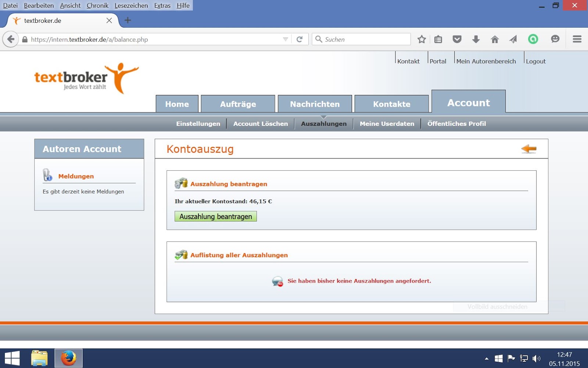Open Firefox home page via home icon
588x368 pixels.
pyautogui.click(x=495, y=39)
